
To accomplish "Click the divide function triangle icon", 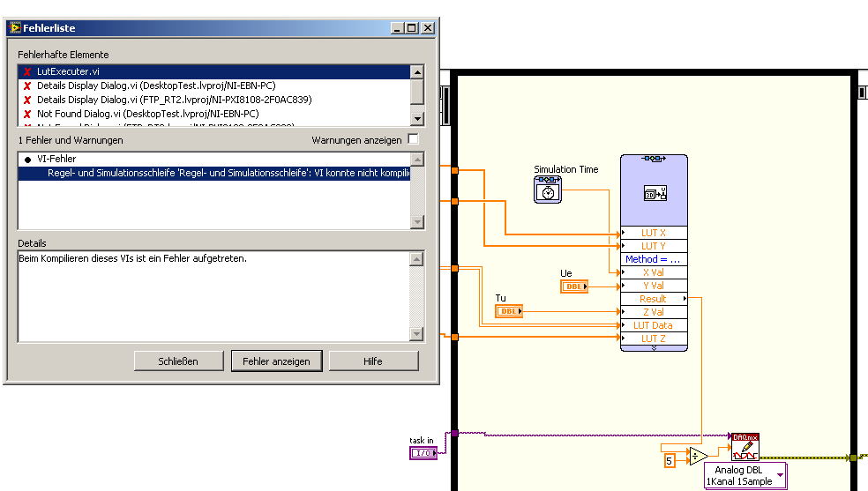I will (x=697, y=457).
